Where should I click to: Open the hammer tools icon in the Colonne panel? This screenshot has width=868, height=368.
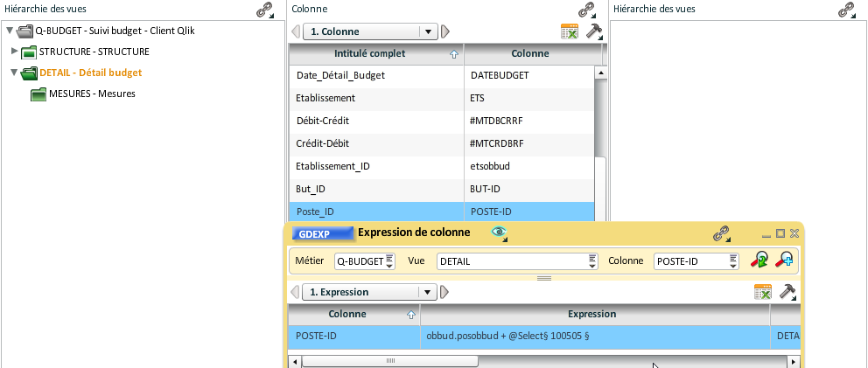tap(594, 31)
